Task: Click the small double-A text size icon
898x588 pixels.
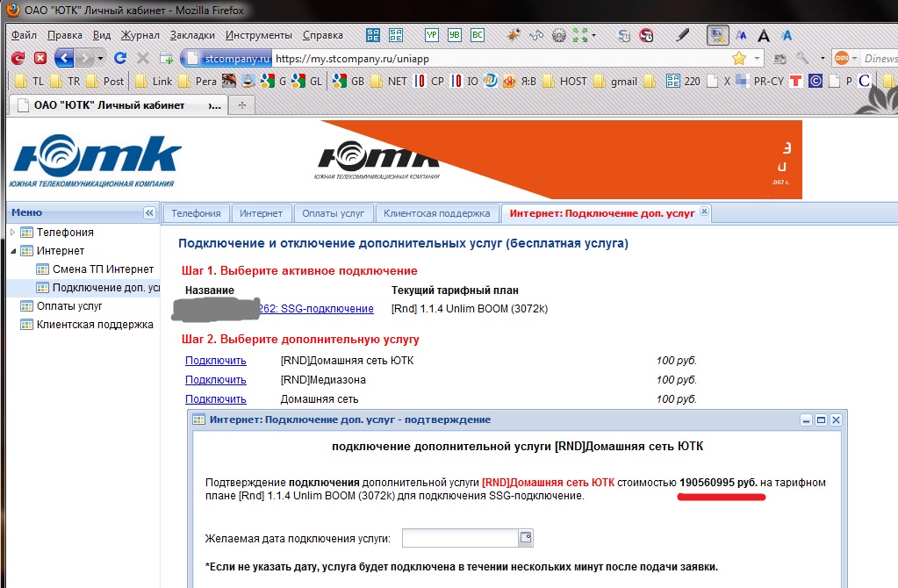Action: coord(741,35)
